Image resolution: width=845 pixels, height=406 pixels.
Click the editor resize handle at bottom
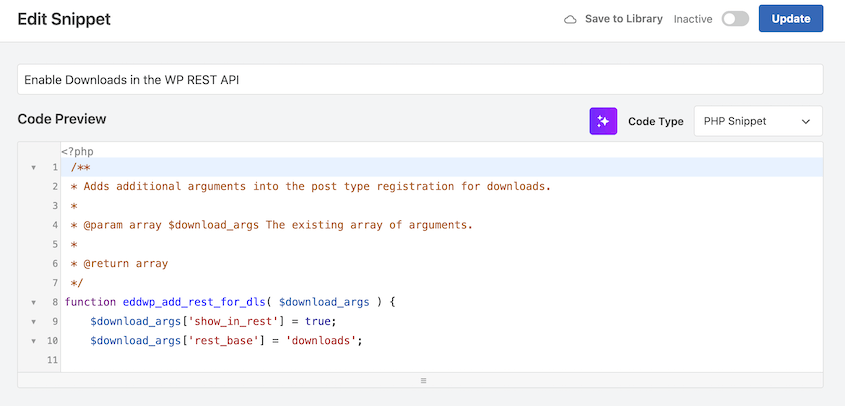click(423, 380)
